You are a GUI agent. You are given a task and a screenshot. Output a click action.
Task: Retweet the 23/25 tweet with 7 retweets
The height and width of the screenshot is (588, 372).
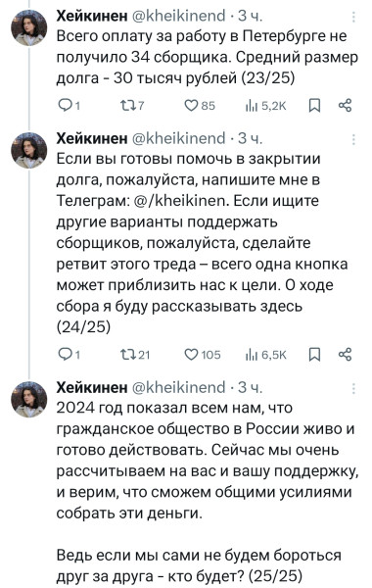pos(132,106)
